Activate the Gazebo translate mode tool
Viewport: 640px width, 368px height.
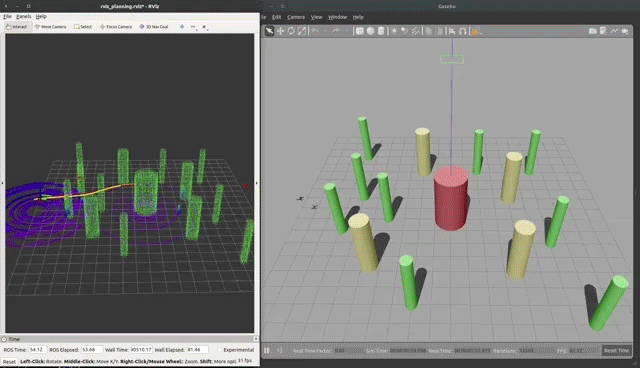pyautogui.click(x=280, y=31)
